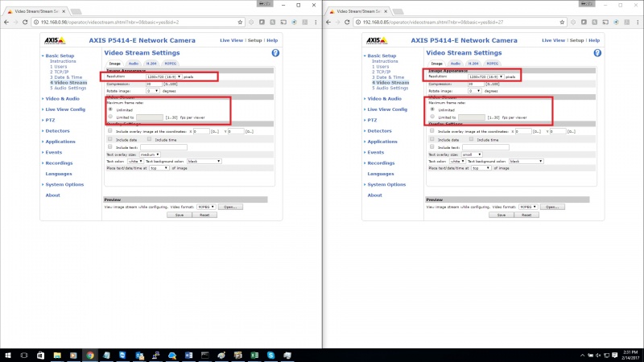Bookmark the page with the right window's star
644x362 pixels.
pyautogui.click(x=562, y=23)
